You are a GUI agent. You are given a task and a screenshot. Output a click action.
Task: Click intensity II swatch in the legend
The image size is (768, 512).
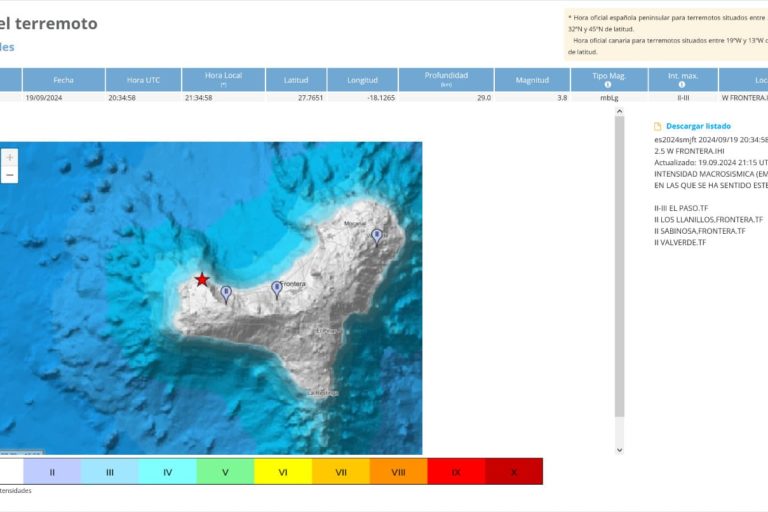[52, 472]
